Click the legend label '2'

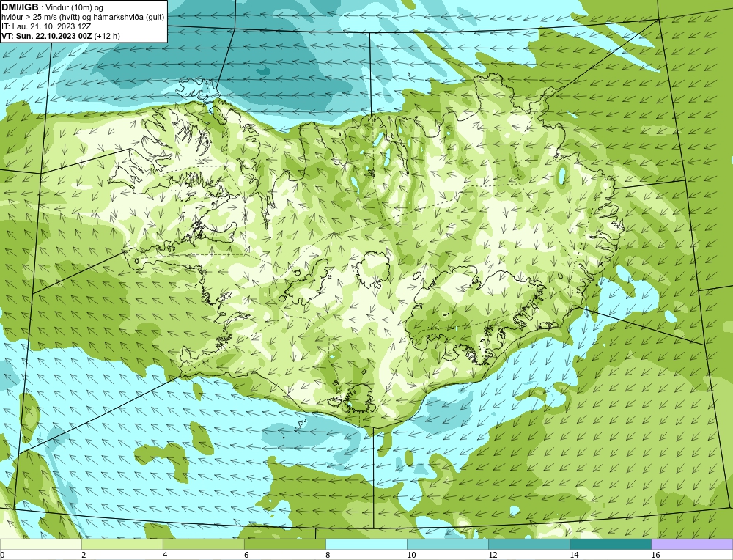pos(84,555)
